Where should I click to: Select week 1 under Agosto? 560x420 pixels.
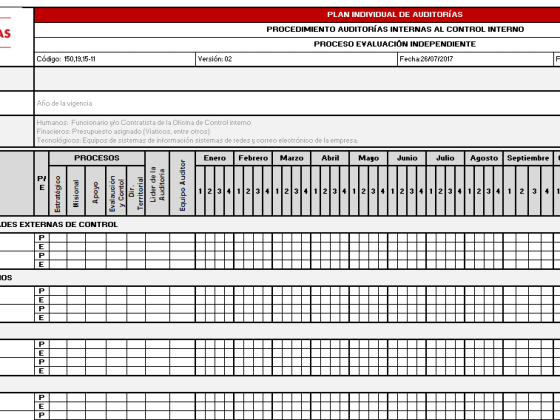pyautogui.click(x=469, y=191)
